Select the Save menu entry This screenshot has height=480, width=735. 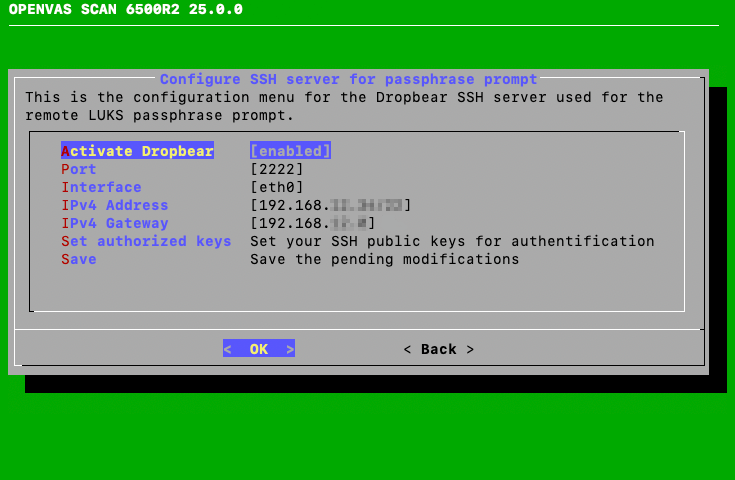coord(79,259)
